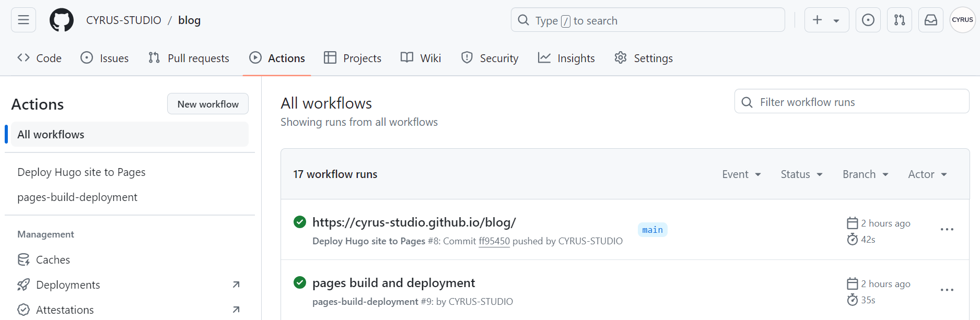Screen dimensions: 980x320
Task: Open options menu for pages build run
Action: click(947, 290)
